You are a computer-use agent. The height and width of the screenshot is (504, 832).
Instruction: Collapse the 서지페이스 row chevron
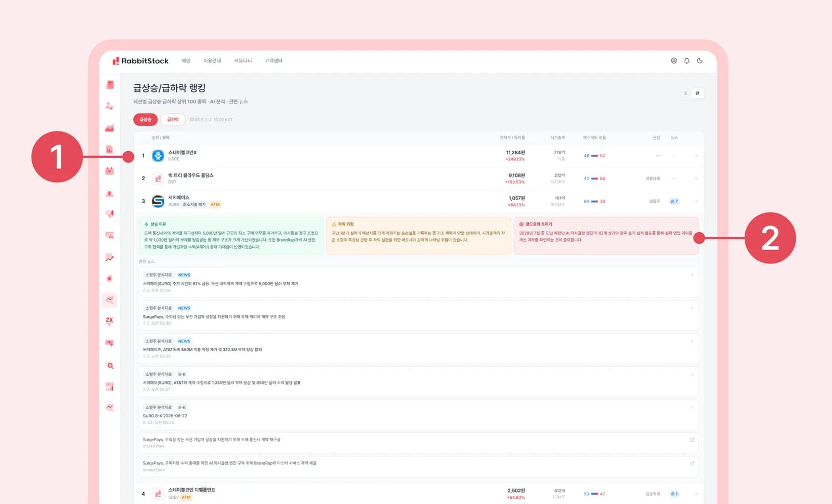coord(696,201)
